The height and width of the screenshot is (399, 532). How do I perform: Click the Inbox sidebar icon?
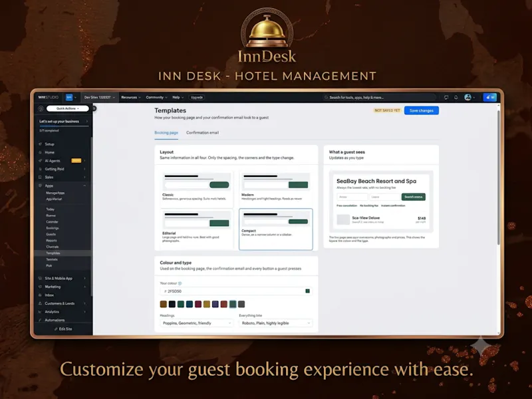tap(41, 295)
